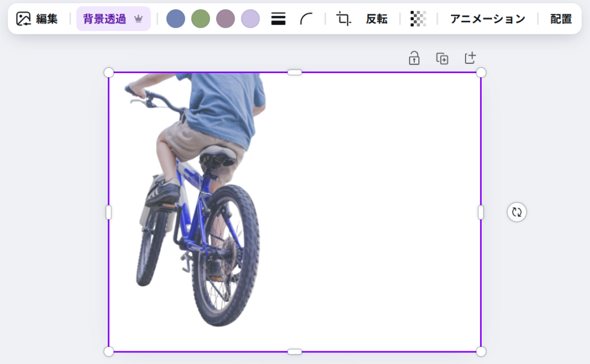Click the circular rotate handle icon
The height and width of the screenshot is (364, 590).
coord(517,212)
